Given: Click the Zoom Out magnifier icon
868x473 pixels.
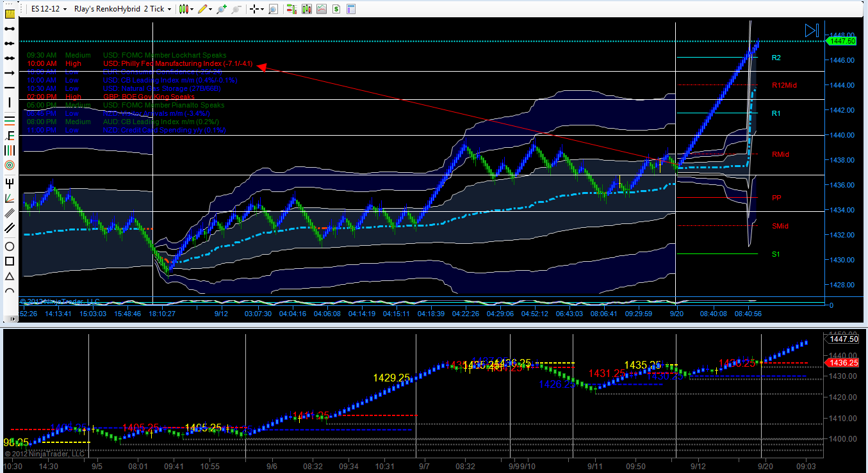Looking at the screenshot, I should tap(236, 9).
